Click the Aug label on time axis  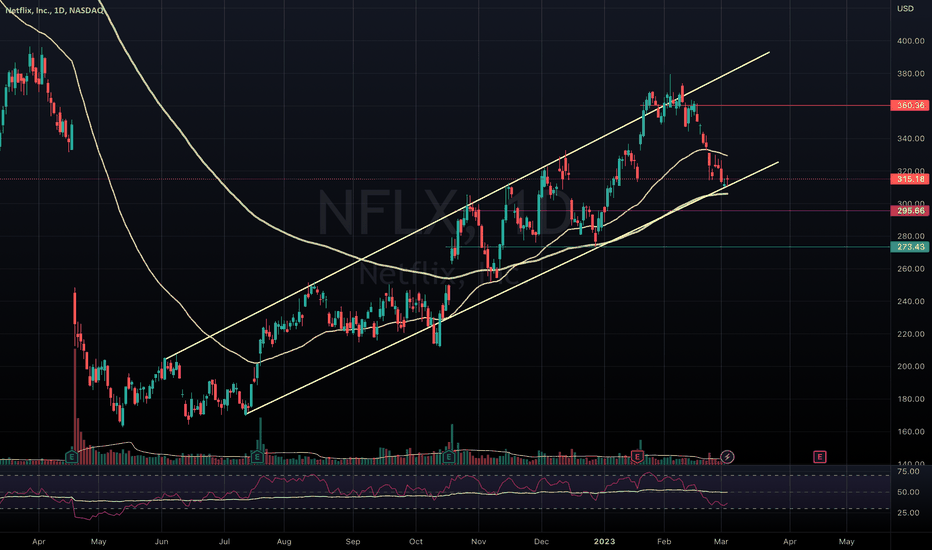284,541
